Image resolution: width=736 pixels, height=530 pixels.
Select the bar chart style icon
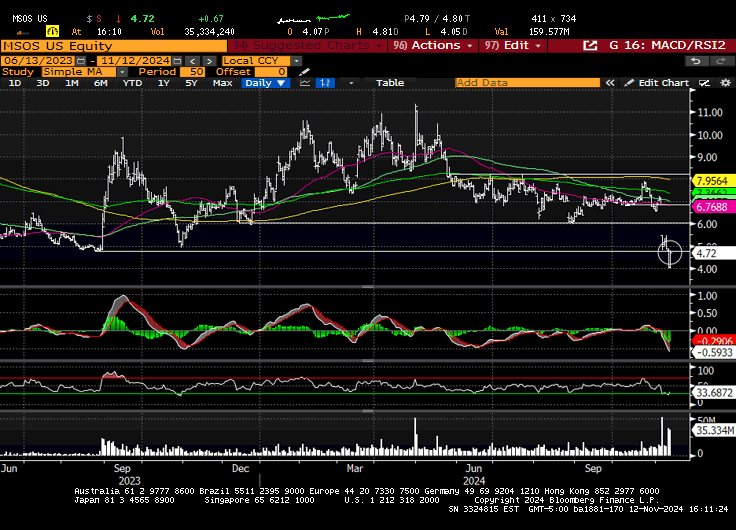[325, 83]
